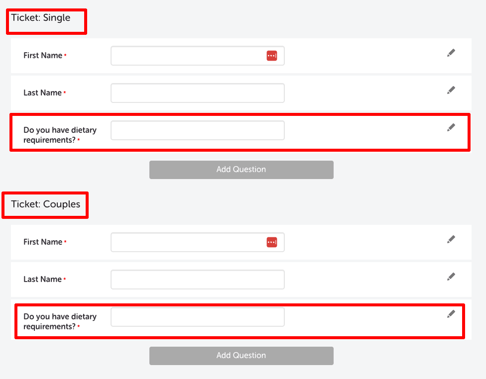Focus the dietary requirements input for Single ticket
The height and width of the screenshot is (379, 486).
coord(198,130)
